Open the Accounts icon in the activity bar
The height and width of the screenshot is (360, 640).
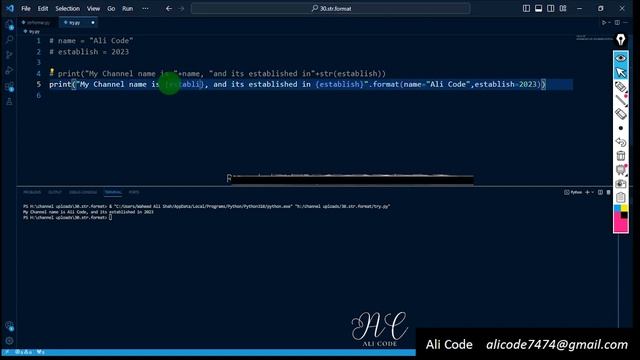(9, 326)
